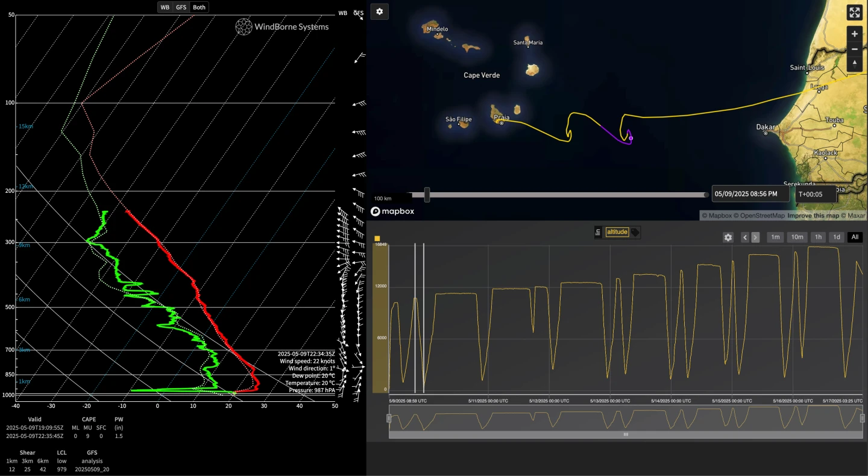This screenshot has width=868, height=476.
Task: Click the WB wind barb column header
Action: tap(342, 13)
